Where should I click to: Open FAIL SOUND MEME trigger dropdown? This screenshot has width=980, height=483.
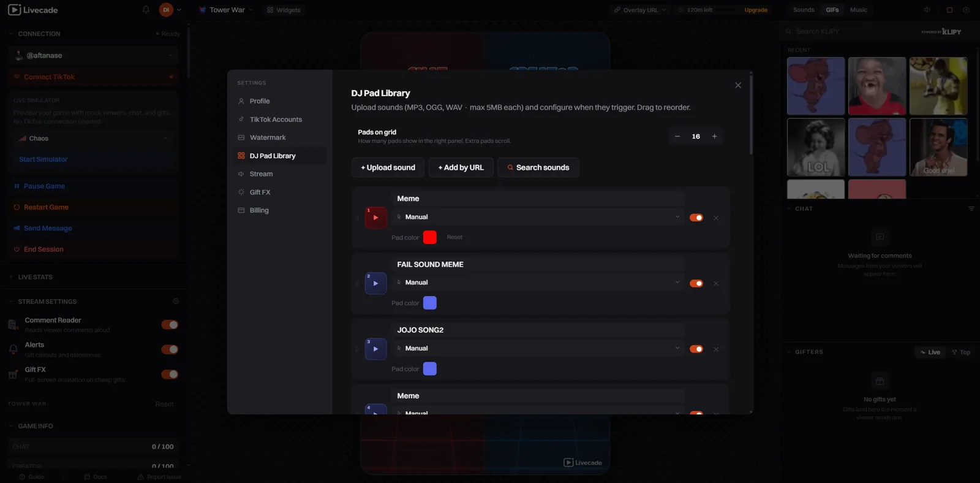(538, 283)
